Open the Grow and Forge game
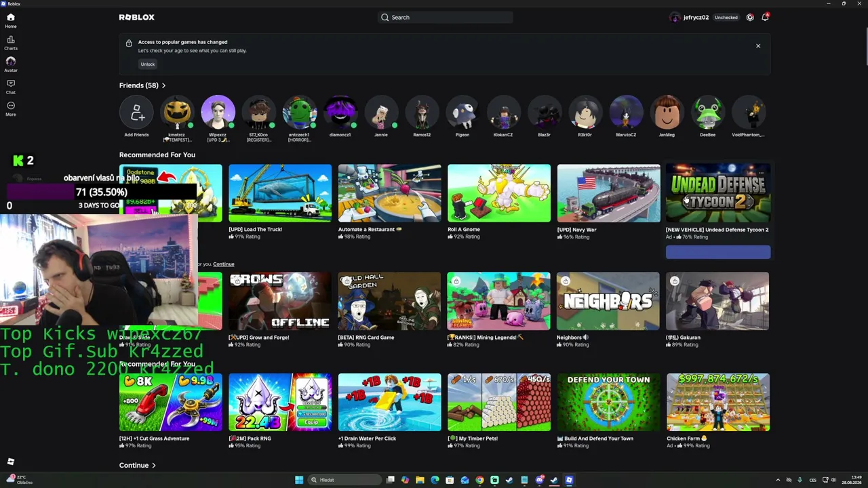This screenshot has height=488, width=868. click(280, 301)
